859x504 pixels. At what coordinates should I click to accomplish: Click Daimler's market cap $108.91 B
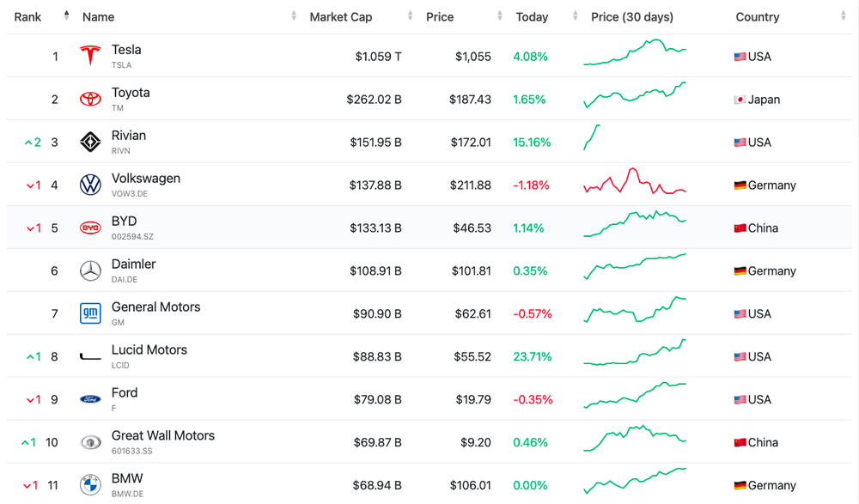[x=376, y=270]
